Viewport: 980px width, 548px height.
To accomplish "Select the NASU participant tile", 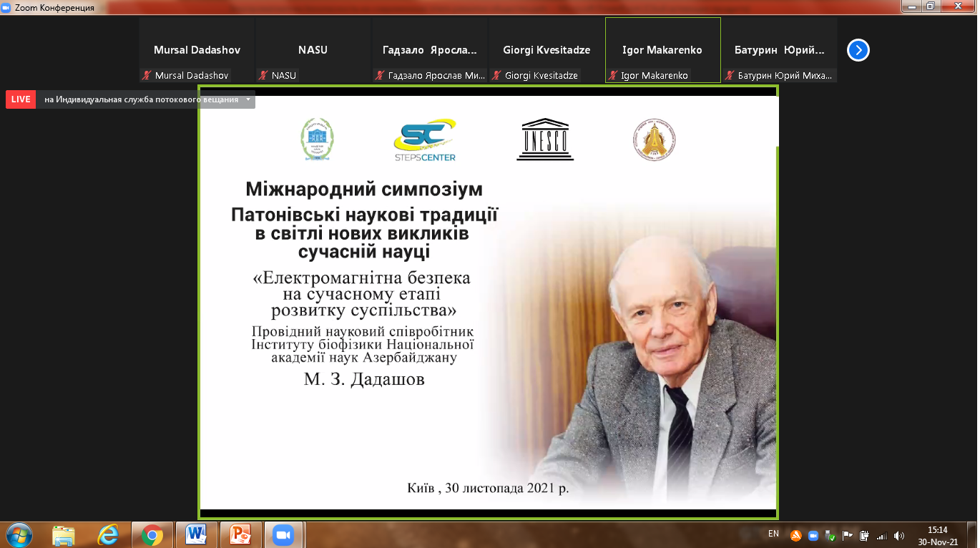I will [313, 50].
